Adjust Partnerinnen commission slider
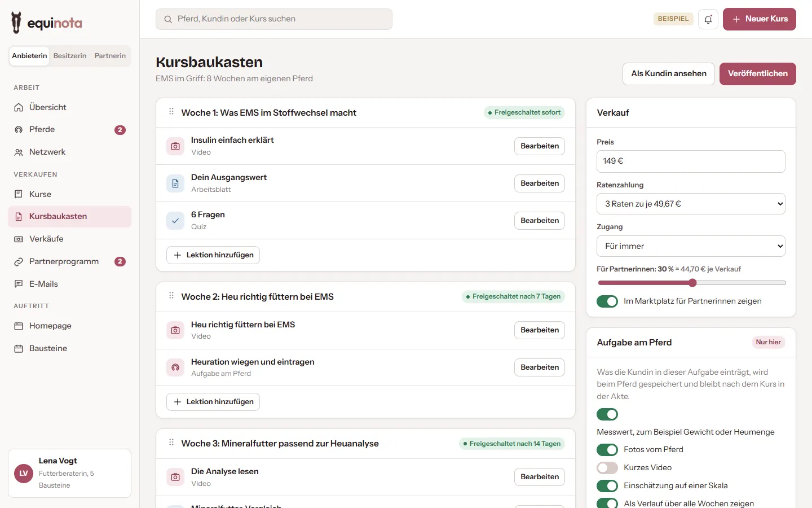Screen dimensions: 812x508 pyautogui.click(x=692, y=283)
